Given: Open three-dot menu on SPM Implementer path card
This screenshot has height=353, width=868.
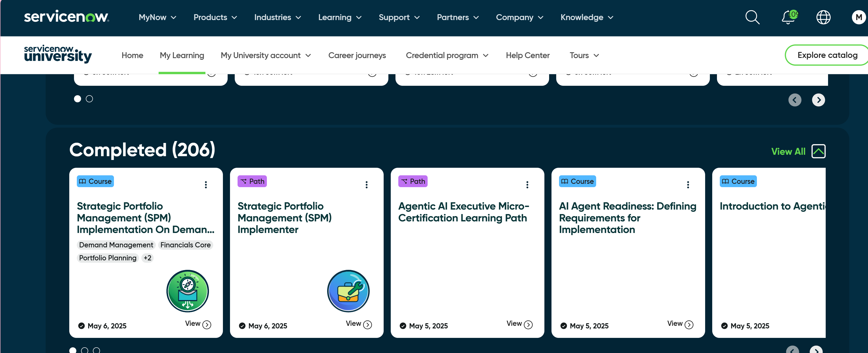Looking at the screenshot, I should coord(366,185).
